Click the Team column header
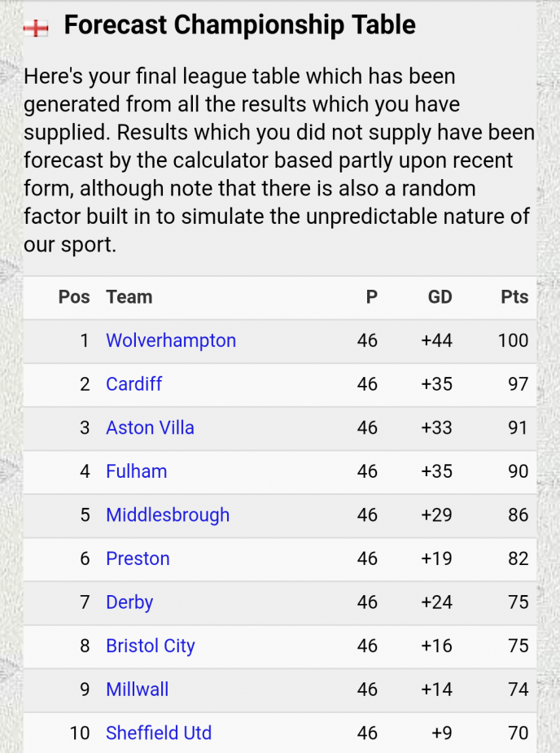Viewport: 560px width, 753px height. coord(129,297)
